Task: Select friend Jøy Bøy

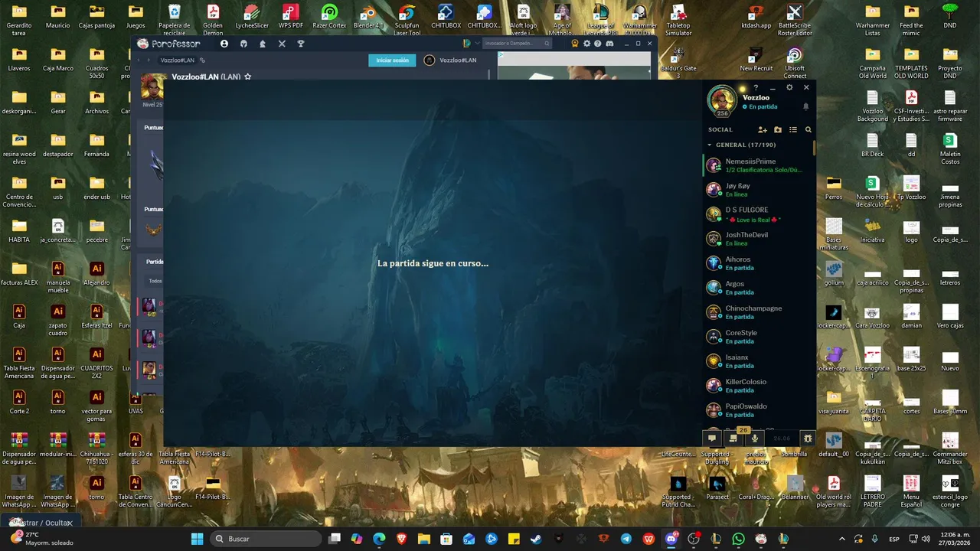Action: pos(758,190)
